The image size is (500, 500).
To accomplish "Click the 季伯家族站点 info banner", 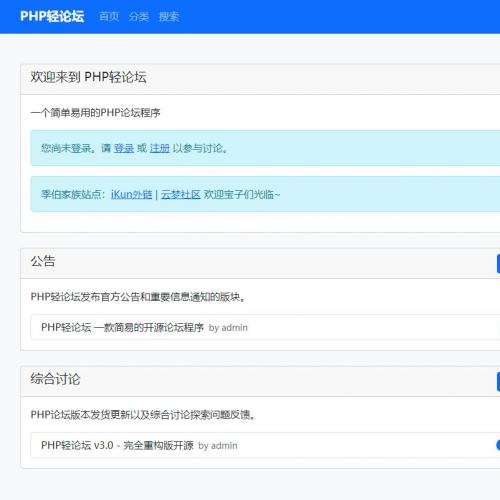I will tap(265, 194).
